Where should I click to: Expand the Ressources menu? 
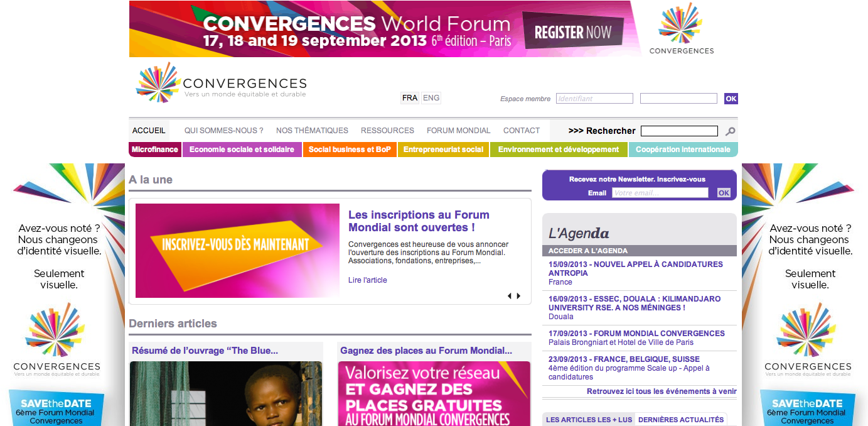[x=387, y=131]
